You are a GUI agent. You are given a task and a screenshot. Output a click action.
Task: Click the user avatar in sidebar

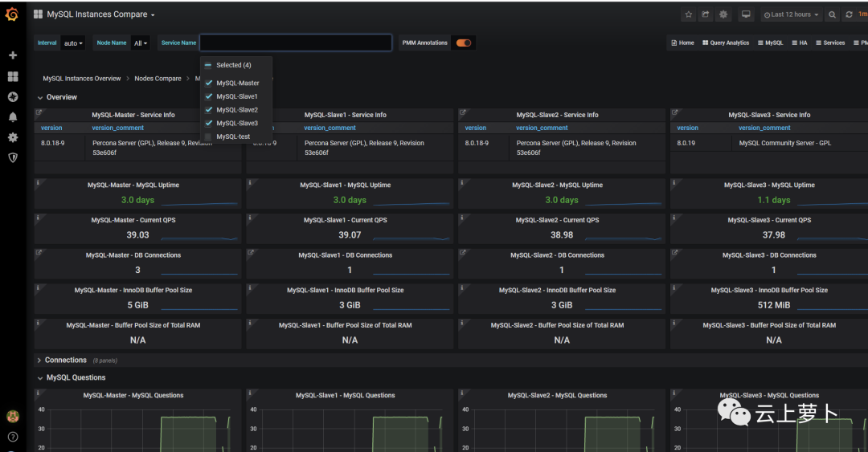(13, 416)
